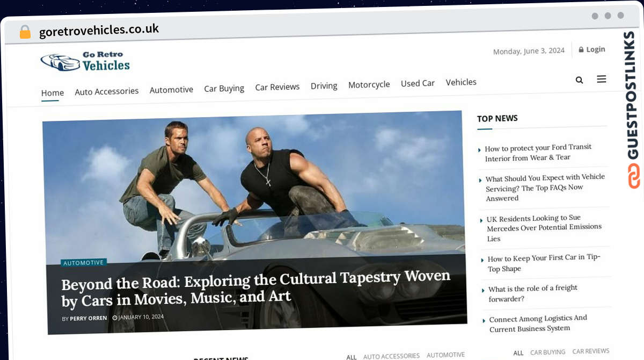
Task: Open Connect Among Logistics And Current Business System
Action: (x=538, y=323)
